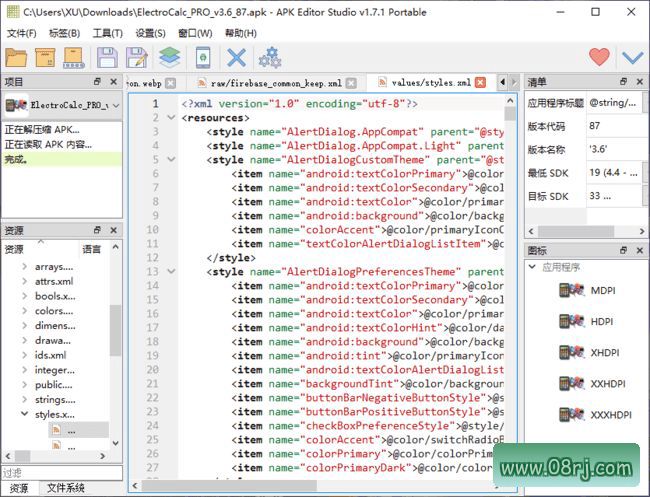The image size is (650, 497).
Task: Collapse the 应用程序 icon group
Action: tap(532, 267)
